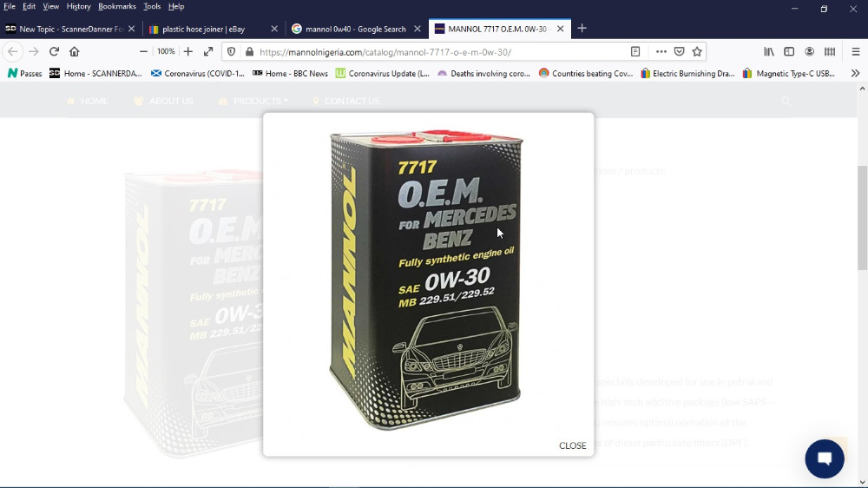
Task: Enter fullscreen via expand arrows icon
Action: 208,51
